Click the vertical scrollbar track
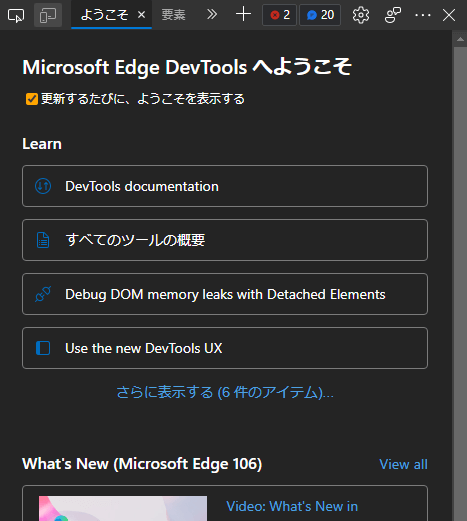Image resolution: width=467 pixels, height=521 pixels. tap(460, 283)
